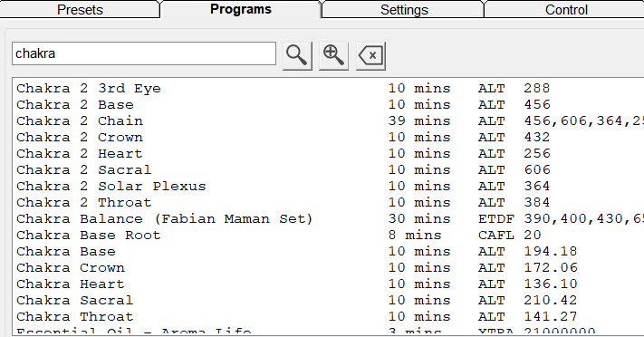This screenshot has width=644, height=337.
Task: Select the Programs tab
Action: coord(241,9)
